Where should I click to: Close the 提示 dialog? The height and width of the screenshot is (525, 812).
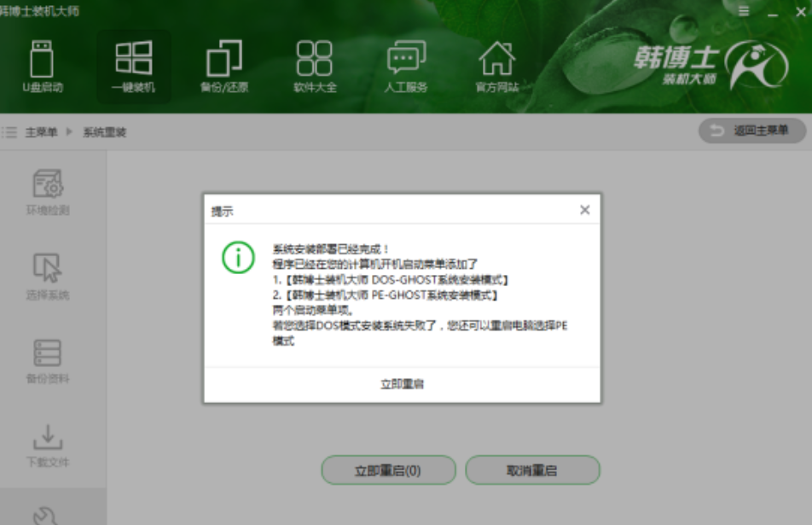click(x=584, y=210)
